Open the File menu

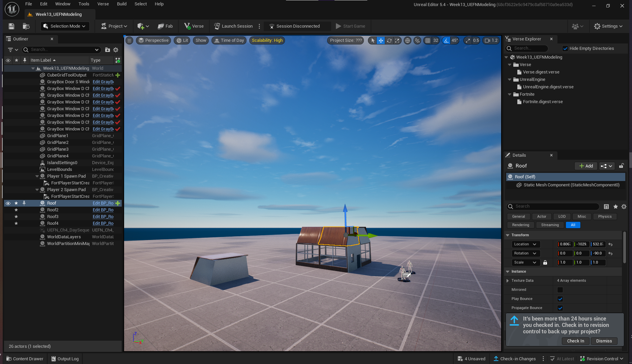pyautogui.click(x=29, y=4)
